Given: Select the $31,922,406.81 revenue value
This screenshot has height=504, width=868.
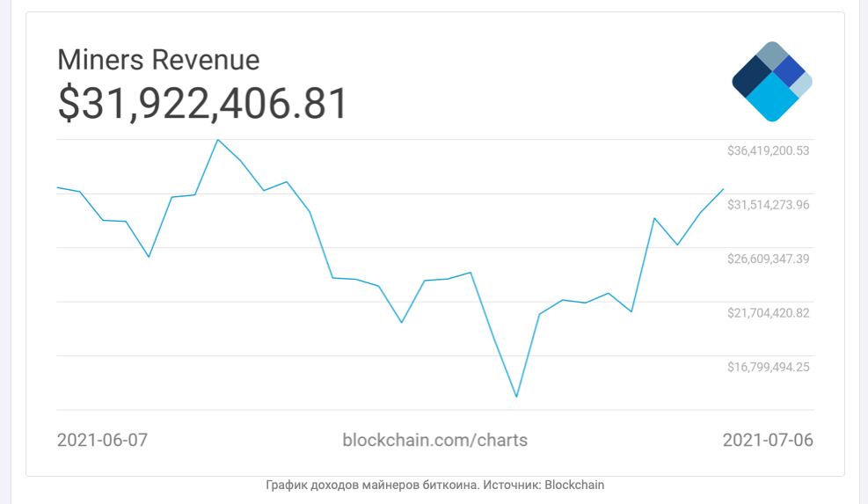Looking at the screenshot, I should point(203,104).
